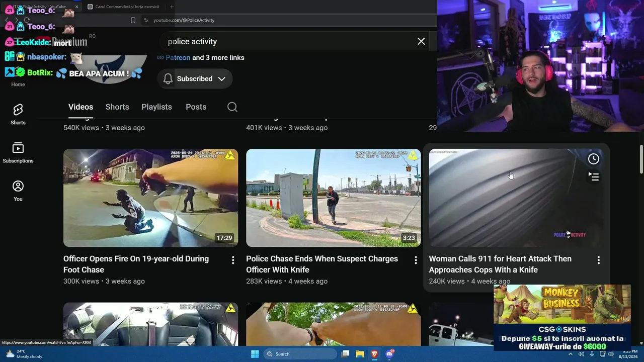
Task: Open the police car interior video thumbnail
Action: tap(150, 324)
